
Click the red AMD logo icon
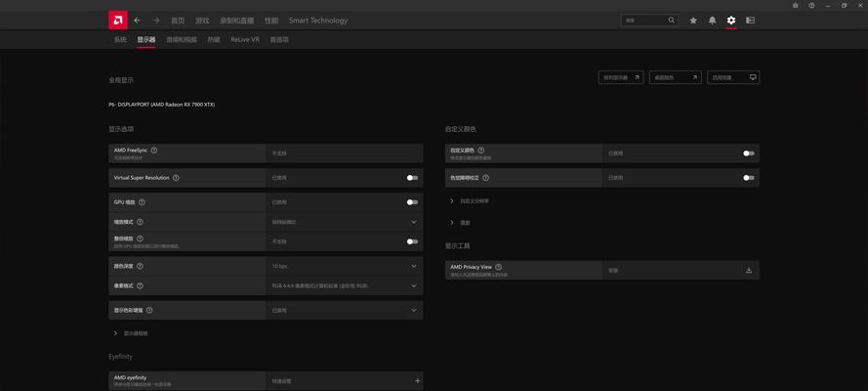pyautogui.click(x=118, y=21)
